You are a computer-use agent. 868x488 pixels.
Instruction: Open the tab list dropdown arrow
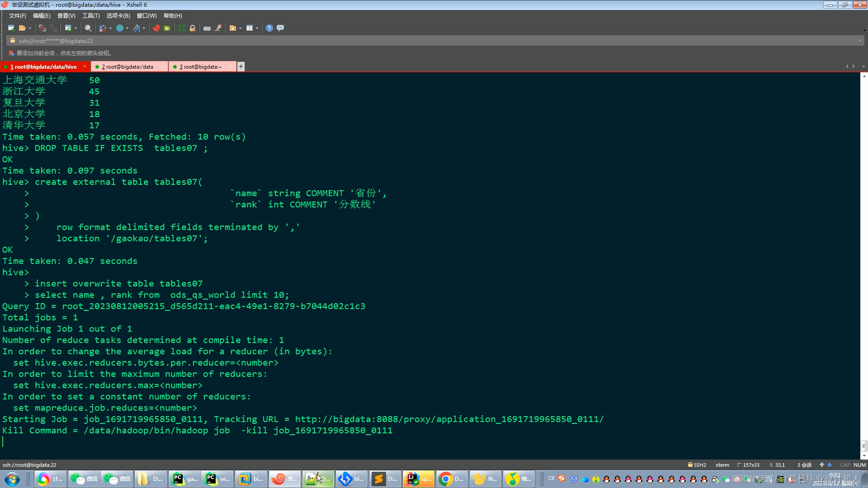coord(863,66)
